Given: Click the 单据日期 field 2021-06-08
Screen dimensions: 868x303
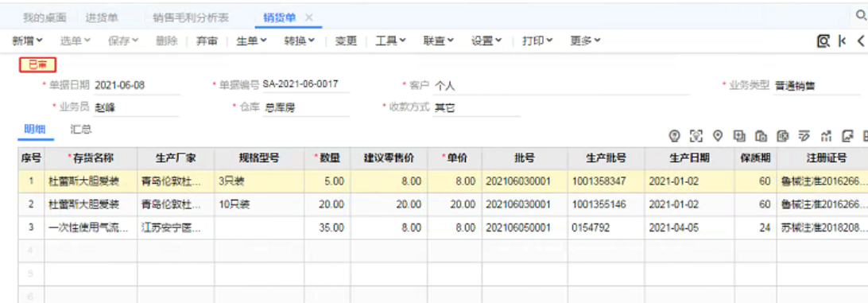Looking at the screenshot, I should (136, 86).
